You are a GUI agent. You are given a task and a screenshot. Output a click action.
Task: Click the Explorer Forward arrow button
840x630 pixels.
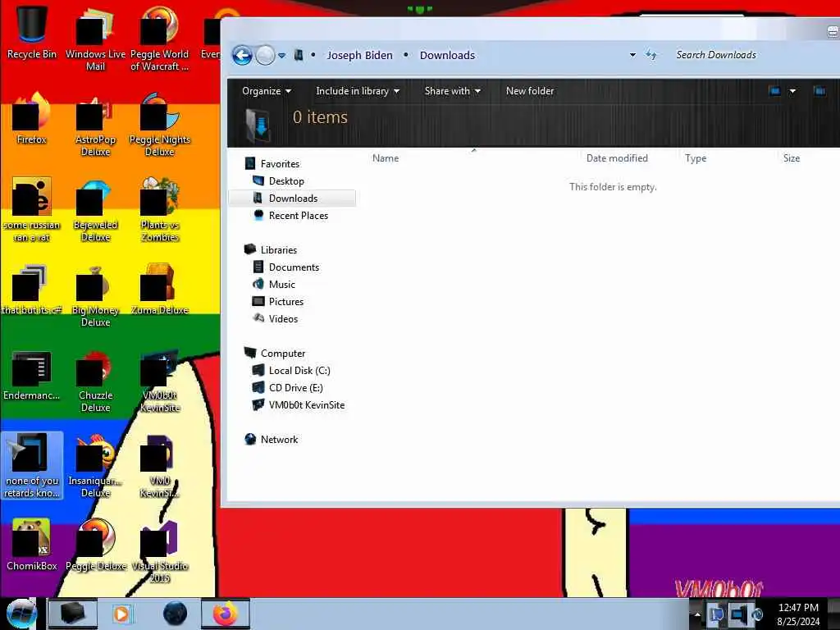tap(265, 55)
